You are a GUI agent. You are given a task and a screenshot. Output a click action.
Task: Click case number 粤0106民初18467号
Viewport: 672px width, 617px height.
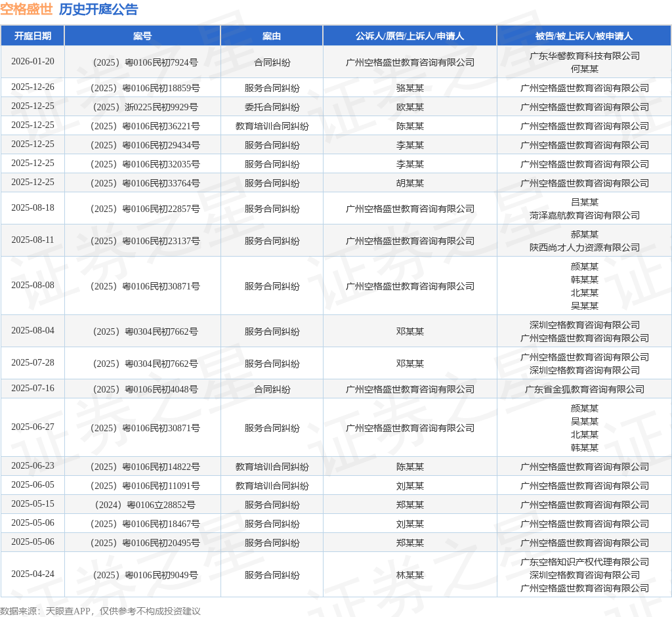(x=145, y=524)
